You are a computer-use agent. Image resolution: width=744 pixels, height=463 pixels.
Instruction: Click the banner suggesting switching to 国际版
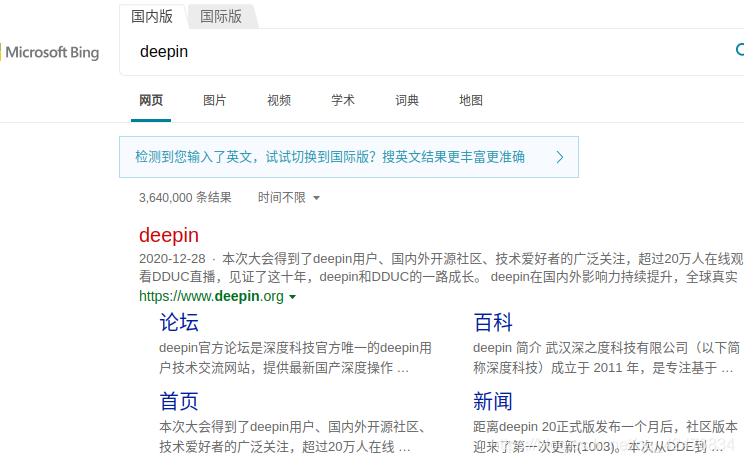[x=349, y=157]
